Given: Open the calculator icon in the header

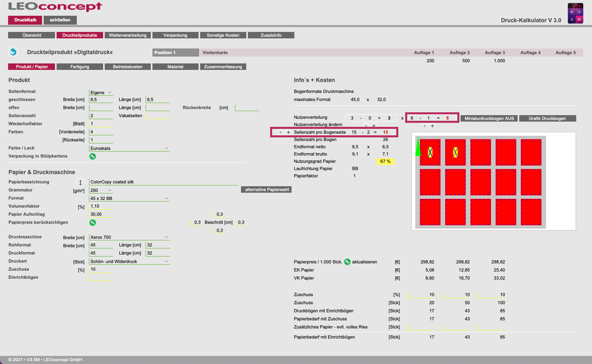Looking at the screenshot, I should [x=575, y=13].
